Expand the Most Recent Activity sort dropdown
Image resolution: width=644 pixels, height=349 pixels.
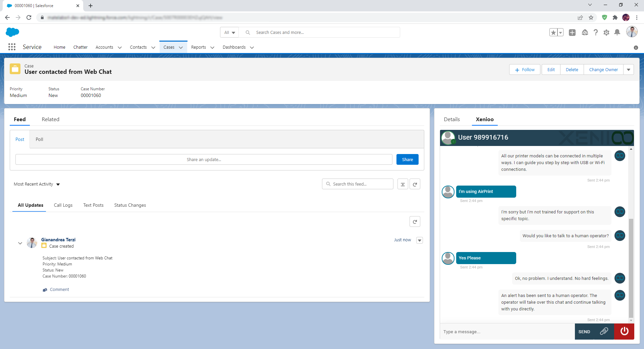point(58,184)
